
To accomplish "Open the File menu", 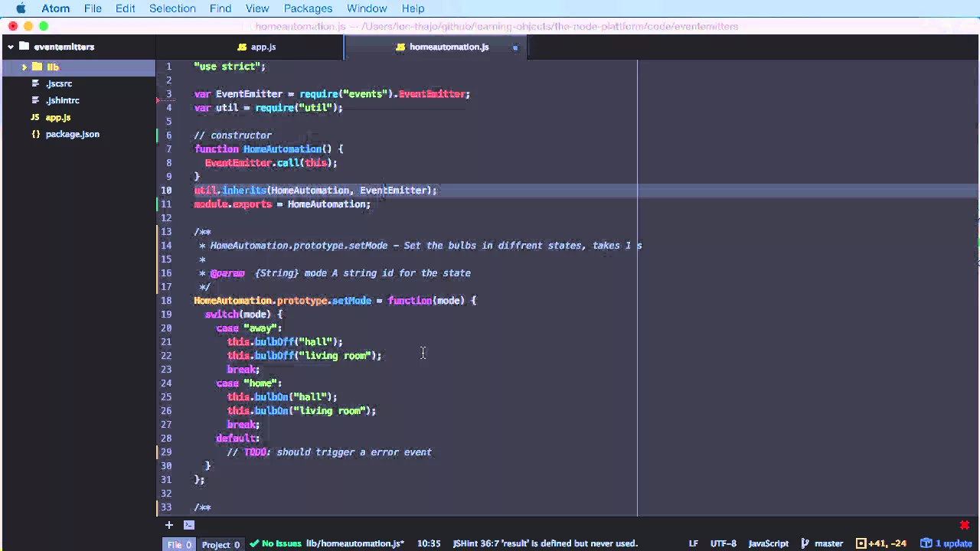I will (x=93, y=8).
